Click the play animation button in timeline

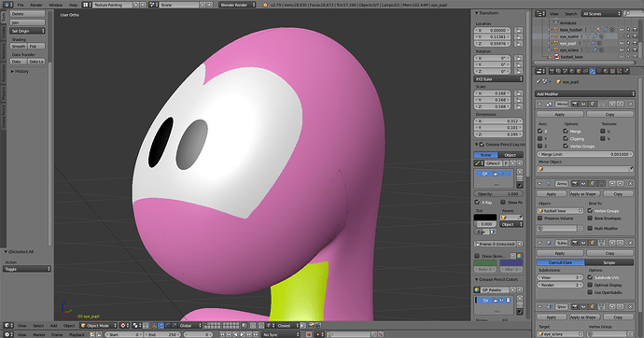tap(243, 334)
